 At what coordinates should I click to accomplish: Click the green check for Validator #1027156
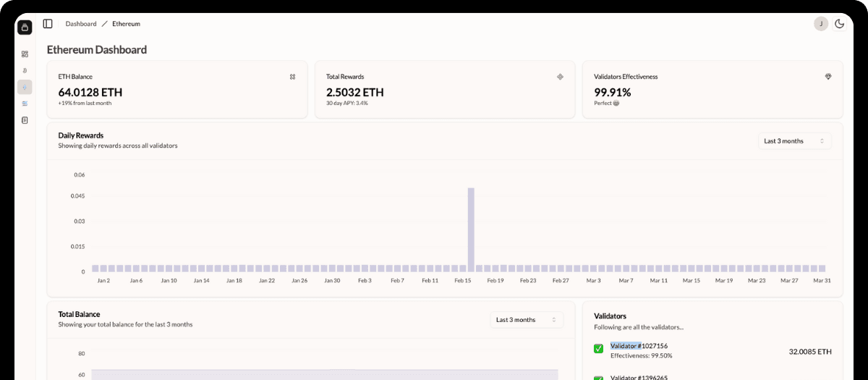[x=598, y=349]
